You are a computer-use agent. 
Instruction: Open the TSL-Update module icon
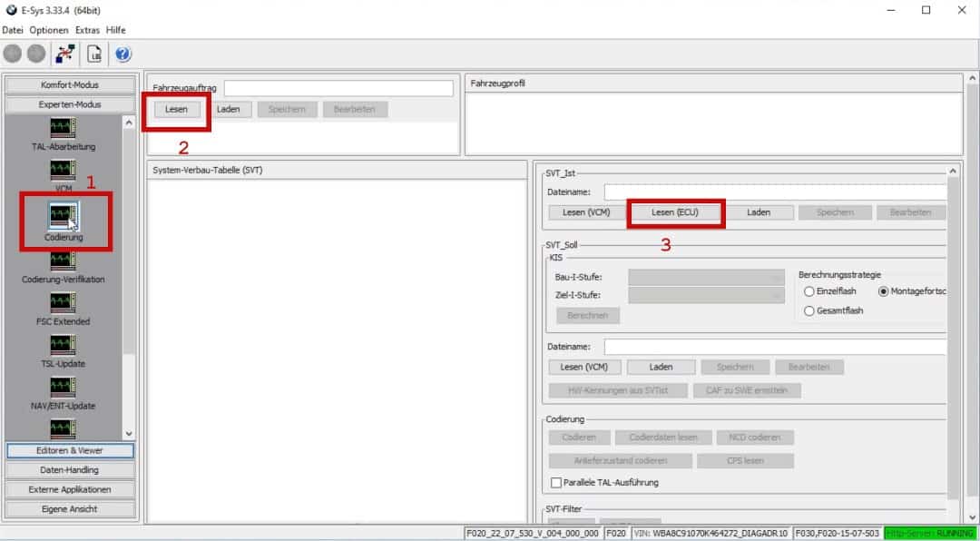64,345
